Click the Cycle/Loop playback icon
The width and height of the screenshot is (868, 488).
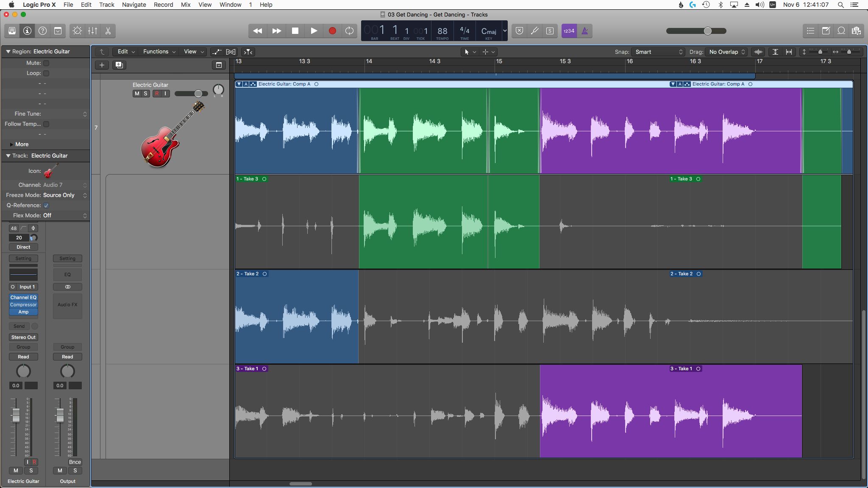pyautogui.click(x=350, y=31)
